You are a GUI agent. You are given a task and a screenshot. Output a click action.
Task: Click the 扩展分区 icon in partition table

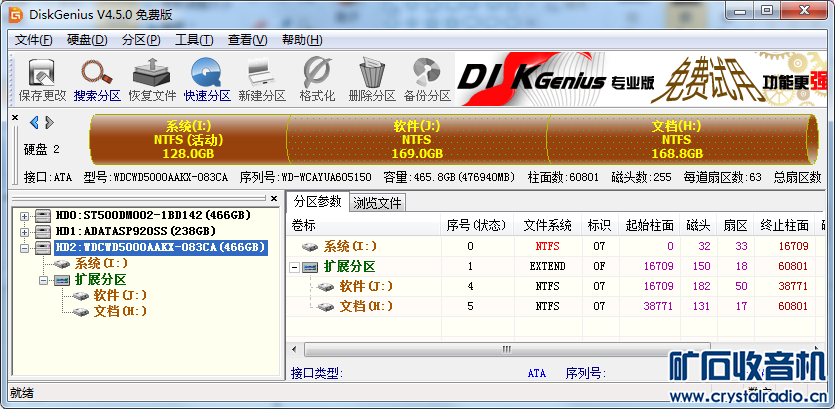(x=309, y=267)
